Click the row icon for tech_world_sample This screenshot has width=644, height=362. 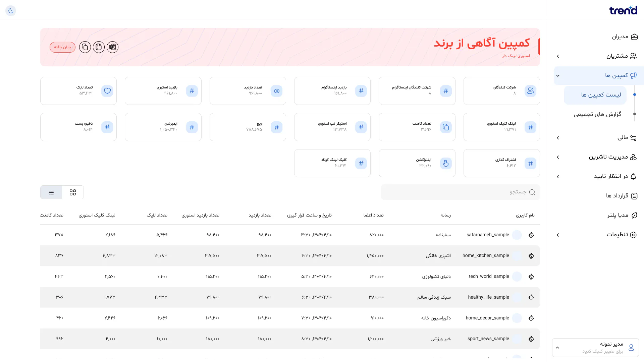(531, 277)
